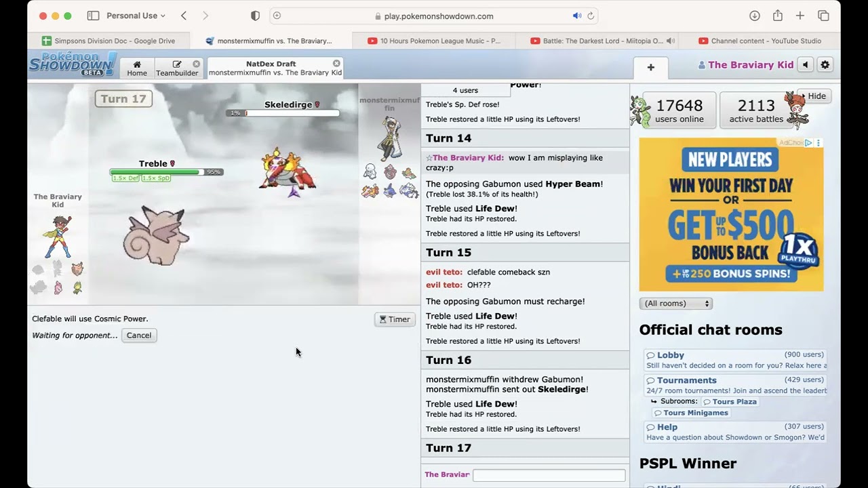The image size is (868, 488).
Task: Click the Safari share icon
Action: [778, 16]
